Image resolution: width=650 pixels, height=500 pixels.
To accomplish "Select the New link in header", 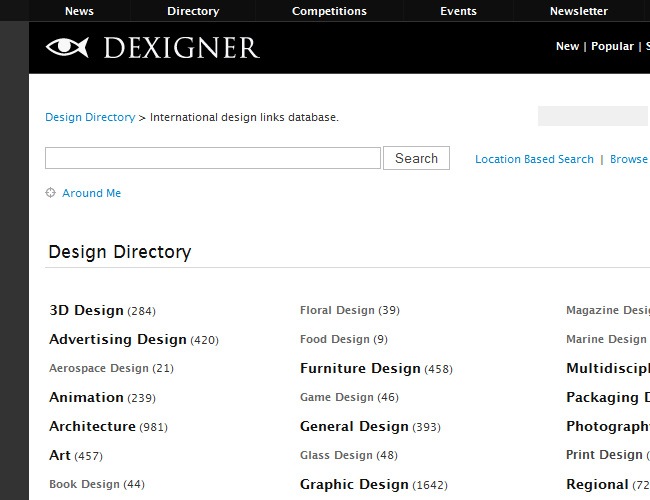I will click(567, 46).
